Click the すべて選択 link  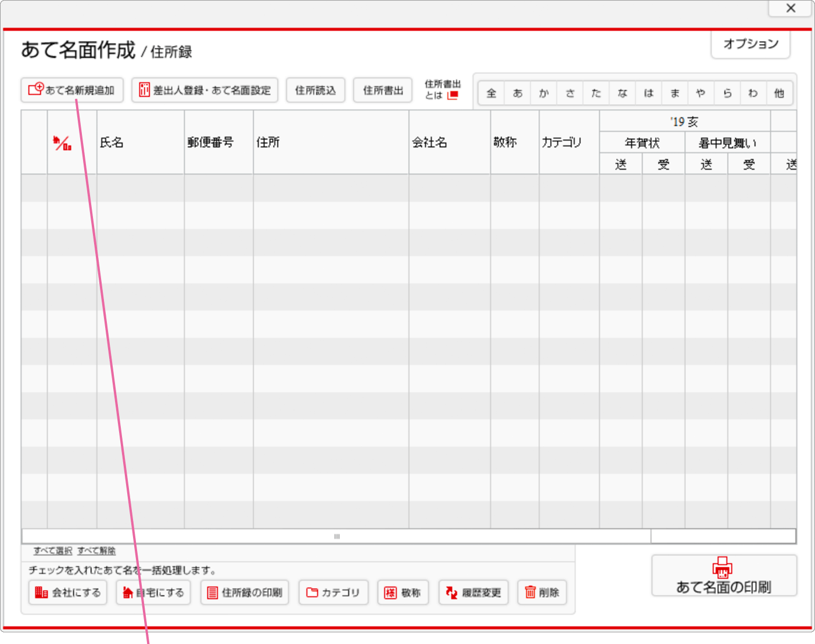tap(53, 551)
